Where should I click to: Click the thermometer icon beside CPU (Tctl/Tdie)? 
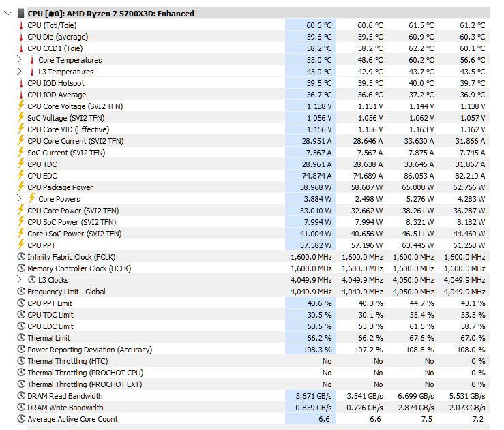[x=20, y=25]
